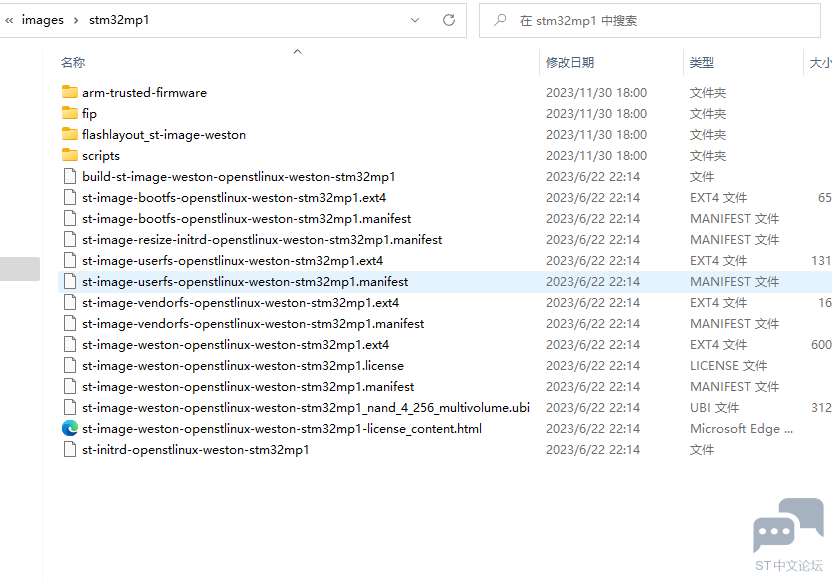Screen dimensions: 832x581
Task: Click file icon of st-image-userfs ext4 file
Action: [x=70, y=260]
